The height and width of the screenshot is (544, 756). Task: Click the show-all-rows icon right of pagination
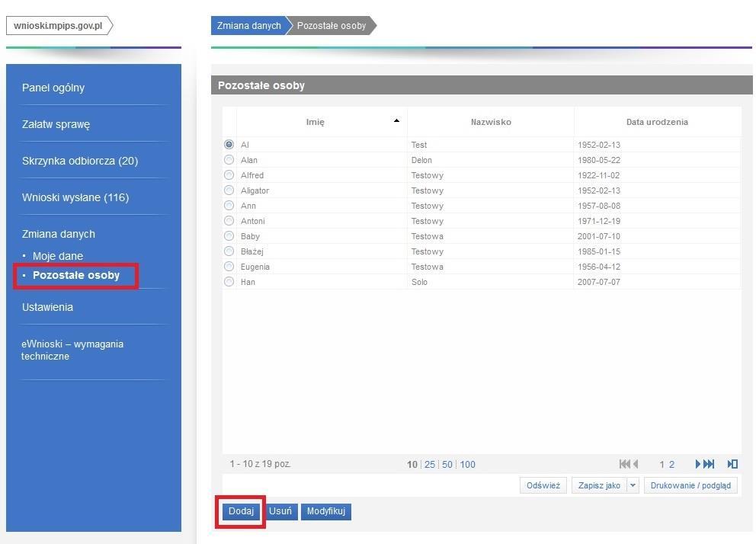pyautogui.click(x=732, y=464)
